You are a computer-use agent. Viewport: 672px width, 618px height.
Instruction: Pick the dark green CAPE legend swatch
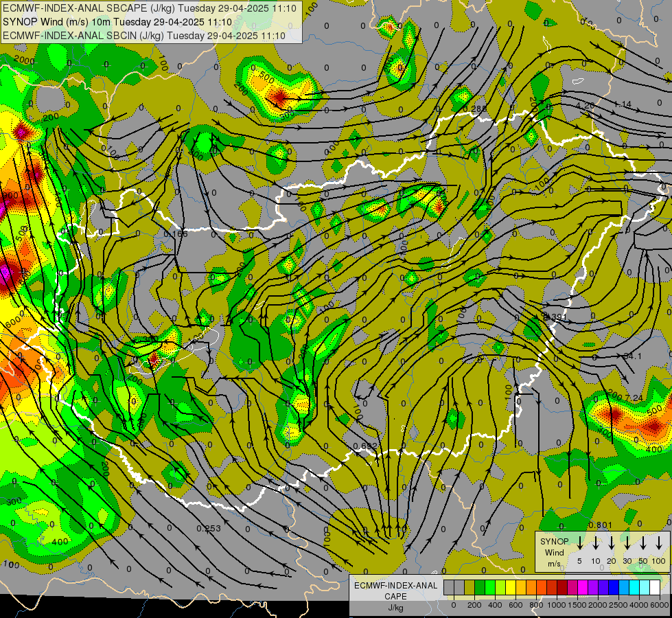tap(480, 588)
